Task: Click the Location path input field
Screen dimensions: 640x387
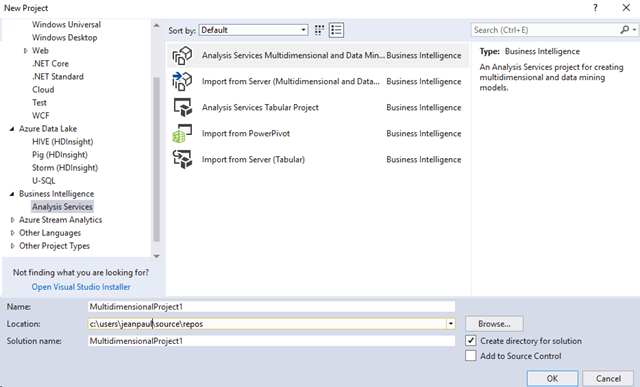Action: click(267, 324)
